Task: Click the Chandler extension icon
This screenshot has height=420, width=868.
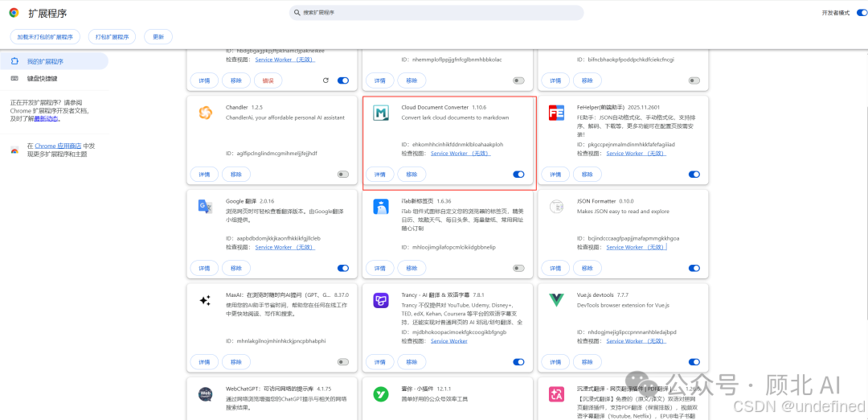Action: pos(205,113)
